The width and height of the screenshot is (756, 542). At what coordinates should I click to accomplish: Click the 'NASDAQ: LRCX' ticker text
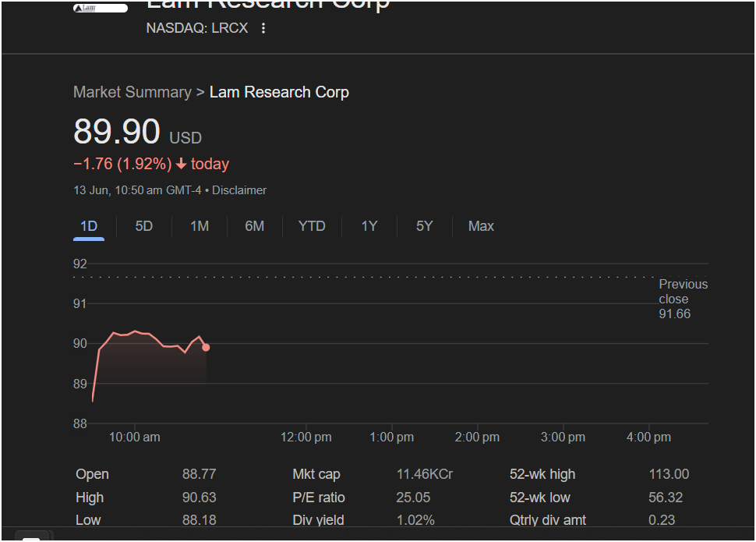click(x=197, y=28)
